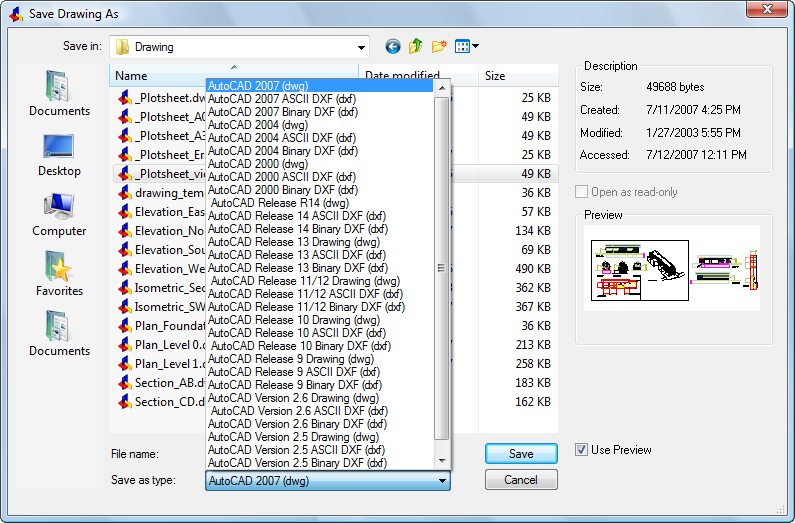The image size is (795, 523).
Task: Click the Cancel button
Action: [521, 479]
